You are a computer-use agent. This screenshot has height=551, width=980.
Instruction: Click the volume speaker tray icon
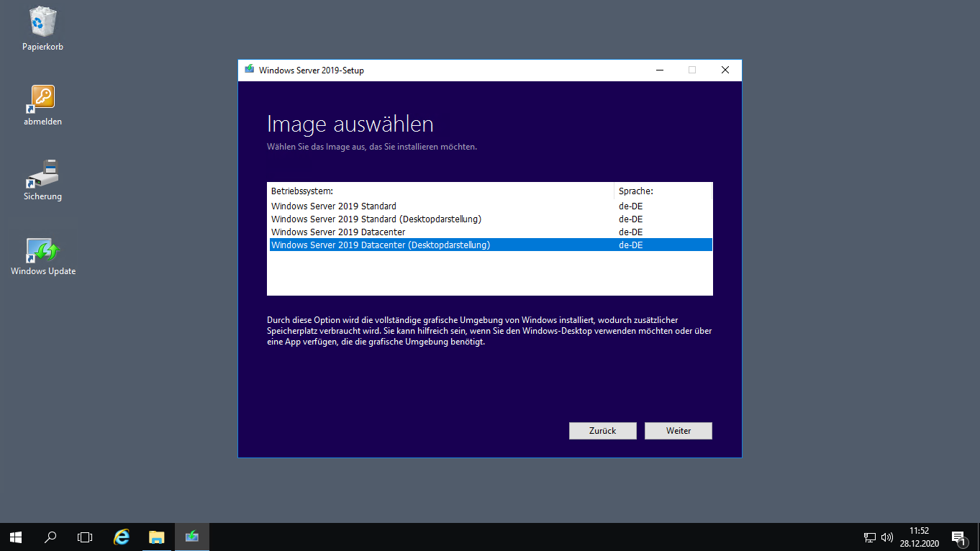coord(886,537)
